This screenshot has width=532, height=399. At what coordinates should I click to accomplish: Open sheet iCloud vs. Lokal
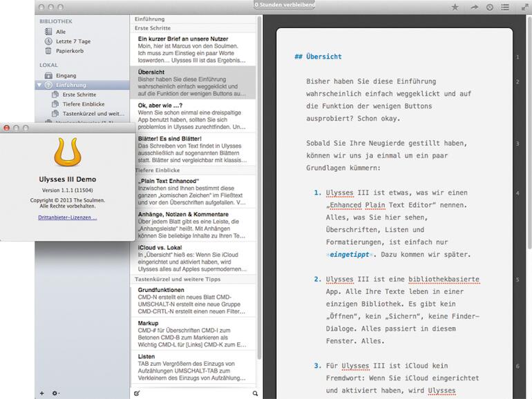tap(193, 258)
